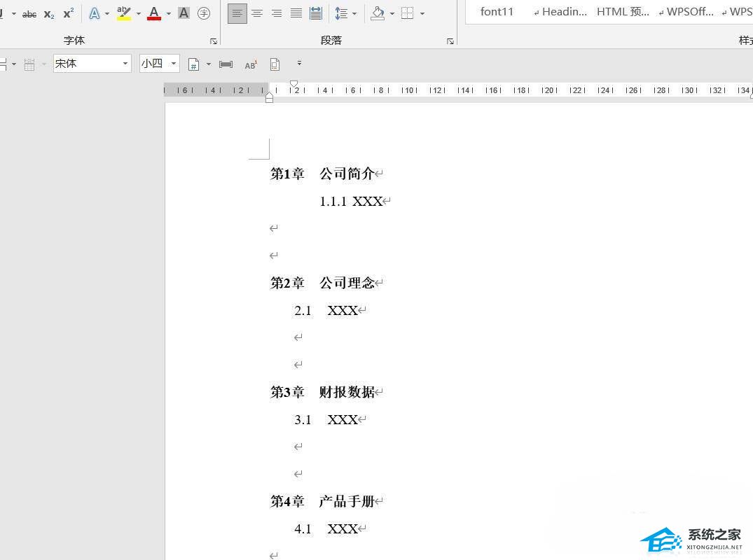
Task: Align text right
Action: coord(277,13)
